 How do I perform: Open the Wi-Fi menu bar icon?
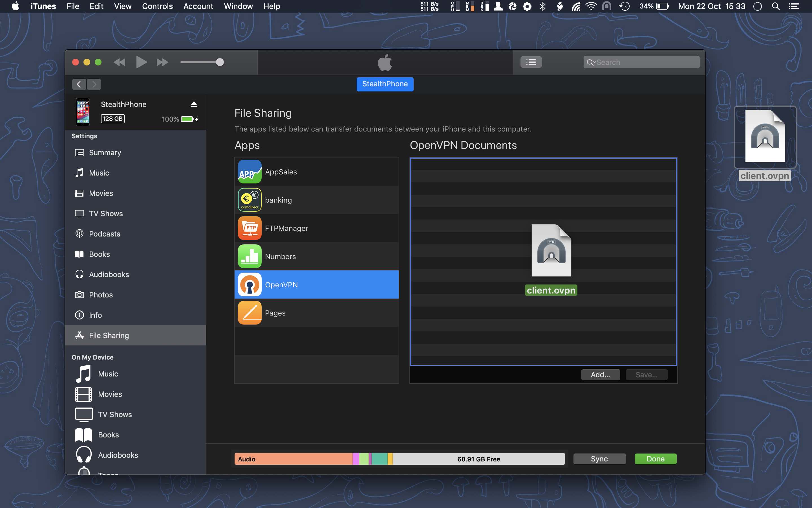pos(591,6)
